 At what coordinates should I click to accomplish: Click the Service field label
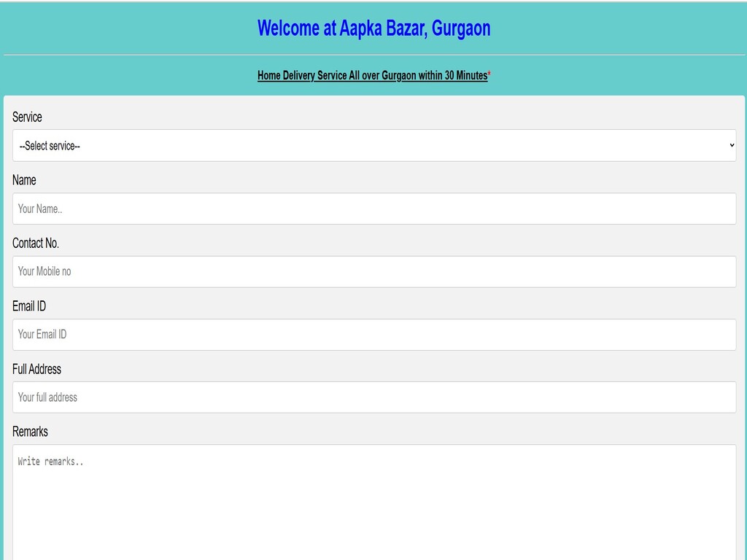tap(27, 117)
